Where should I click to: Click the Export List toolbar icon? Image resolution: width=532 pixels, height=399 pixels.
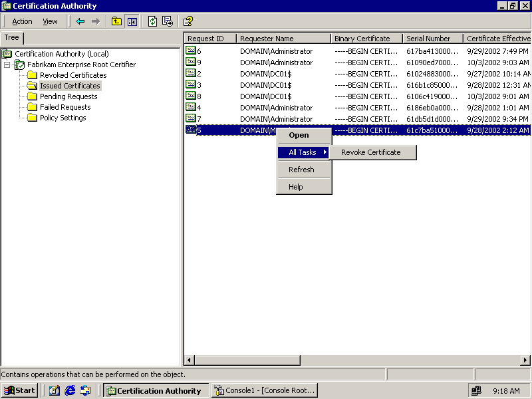[168, 21]
